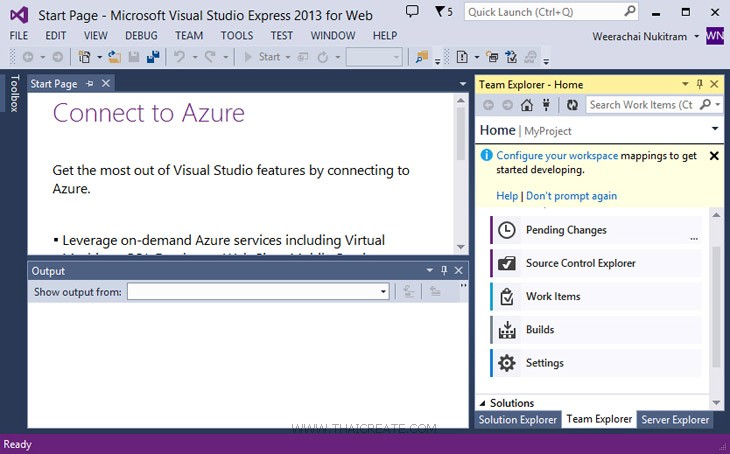Viewport: 730px width, 454px height.
Task: Collapse the Solutions section
Action: 482,403
